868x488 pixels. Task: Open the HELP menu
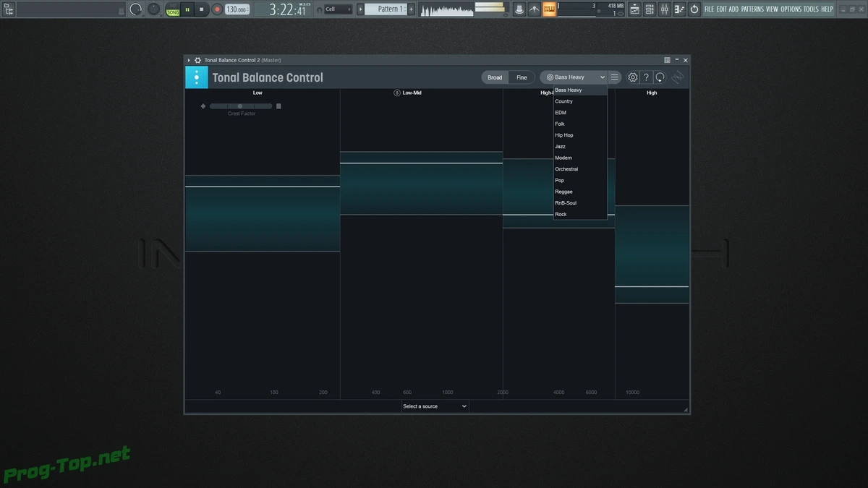(827, 9)
